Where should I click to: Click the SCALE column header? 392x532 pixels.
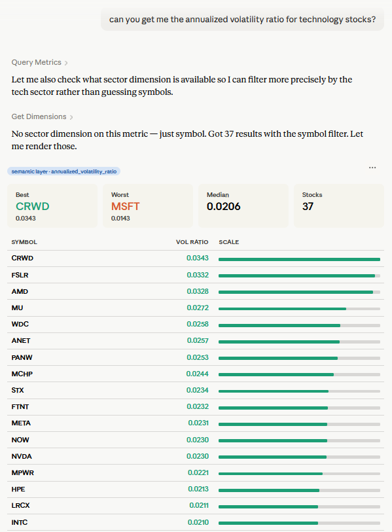point(229,242)
